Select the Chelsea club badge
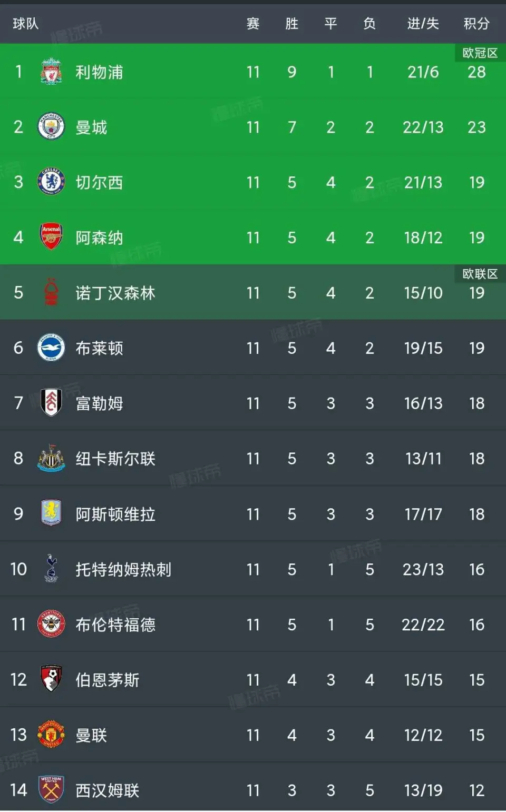The width and height of the screenshot is (506, 812). (51, 182)
